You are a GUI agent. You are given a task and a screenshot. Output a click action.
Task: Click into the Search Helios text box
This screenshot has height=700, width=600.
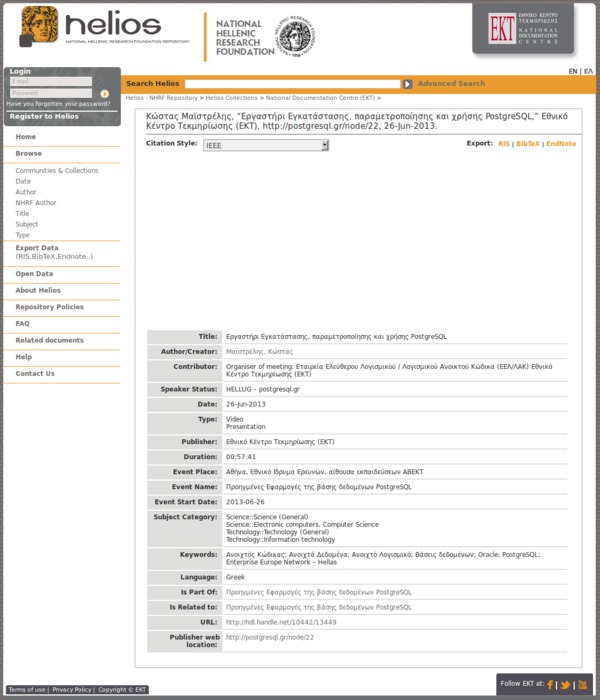292,84
